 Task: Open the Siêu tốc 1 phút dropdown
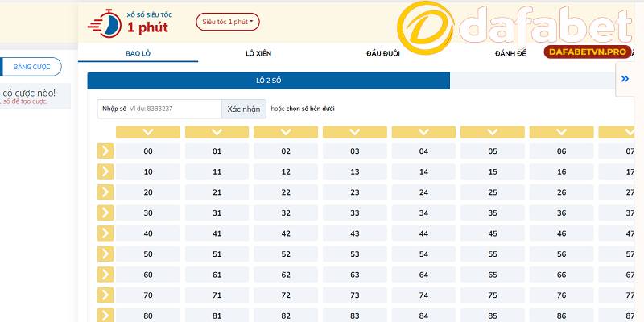tap(228, 22)
